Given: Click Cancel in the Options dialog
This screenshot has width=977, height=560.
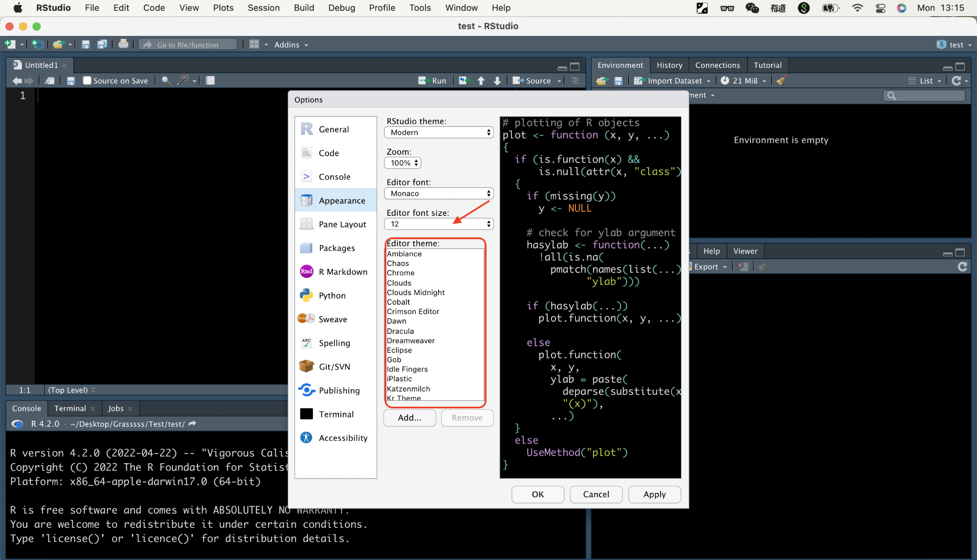Looking at the screenshot, I should [596, 494].
